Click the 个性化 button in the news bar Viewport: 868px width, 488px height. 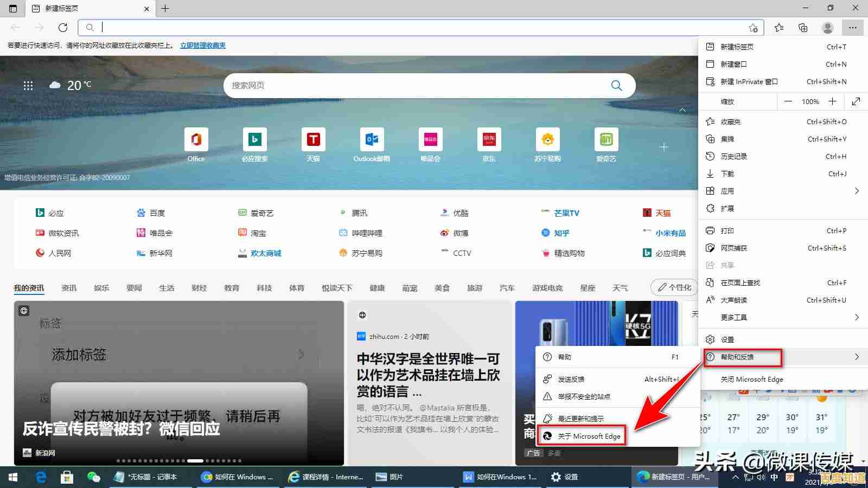tap(674, 287)
